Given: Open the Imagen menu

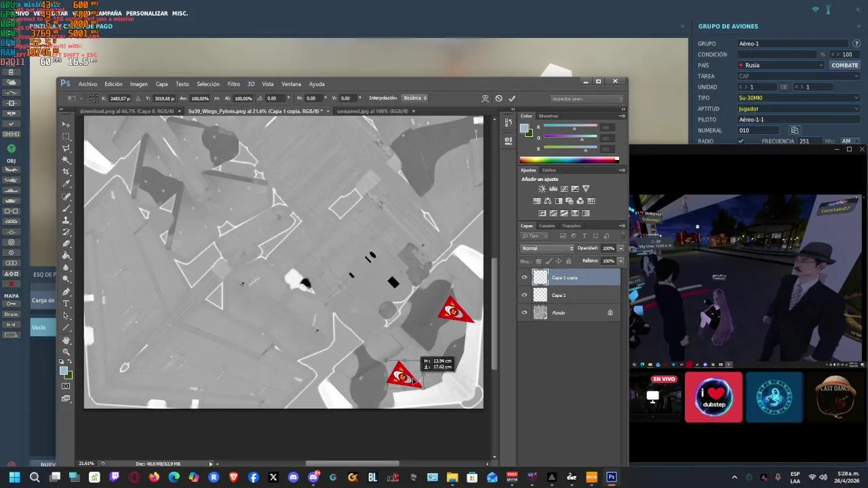Looking at the screenshot, I should coord(138,84).
